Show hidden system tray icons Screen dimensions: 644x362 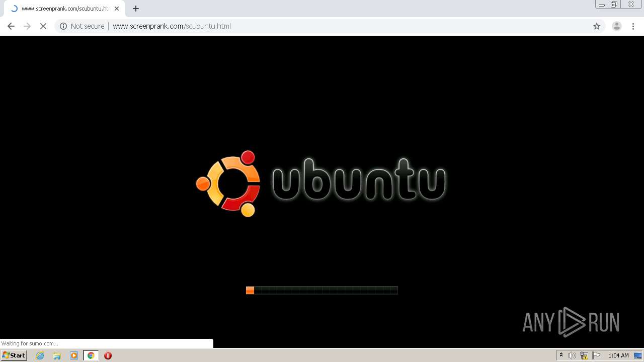pyautogui.click(x=561, y=355)
